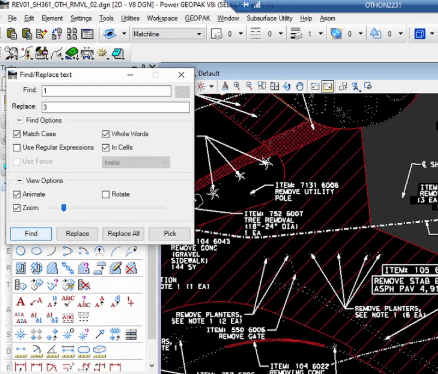Select the Measure Distance tool
This screenshot has height=374, width=438.
(21, 351)
